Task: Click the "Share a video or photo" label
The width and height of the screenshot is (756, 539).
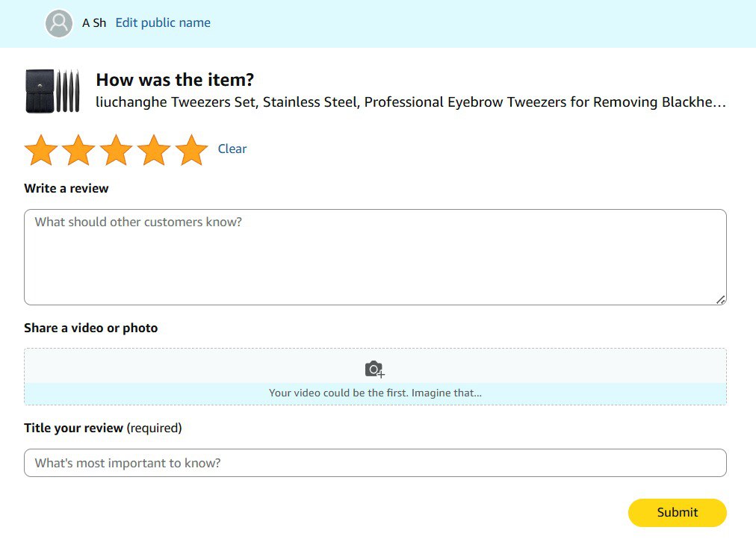Action: coord(91,328)
